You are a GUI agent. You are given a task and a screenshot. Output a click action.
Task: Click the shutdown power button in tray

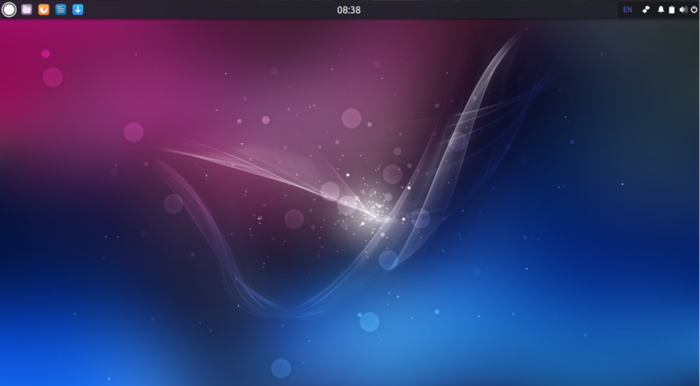[x=694, y=10]
